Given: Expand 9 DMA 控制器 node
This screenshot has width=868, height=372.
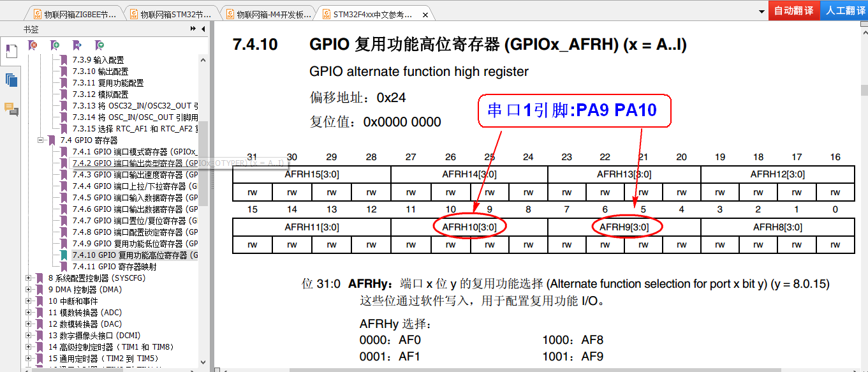Looking at the screenshot, I should (28, 289).
